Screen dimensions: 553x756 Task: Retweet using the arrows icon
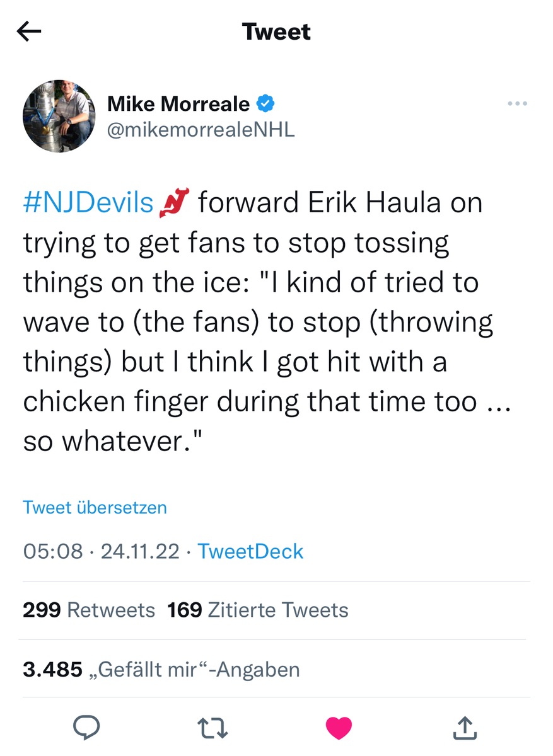[212, 728]
